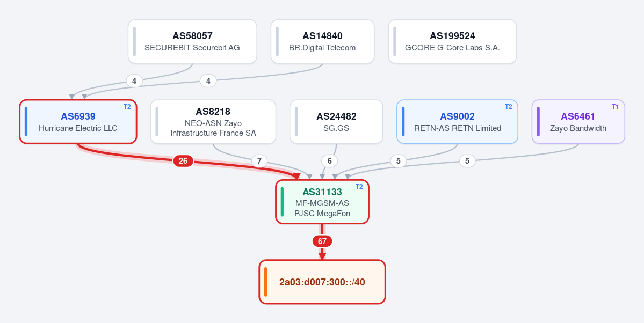Click the red 26 edge count badge

click(x=183, y=161)
